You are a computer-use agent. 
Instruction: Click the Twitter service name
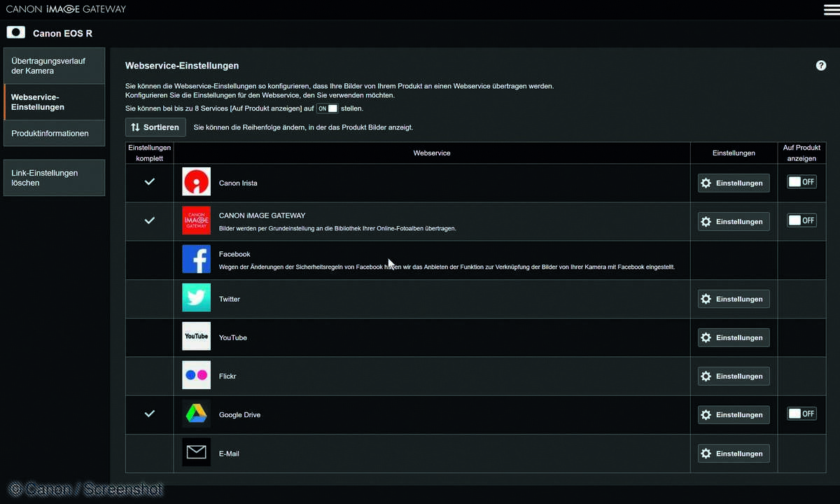pos(230,299)
